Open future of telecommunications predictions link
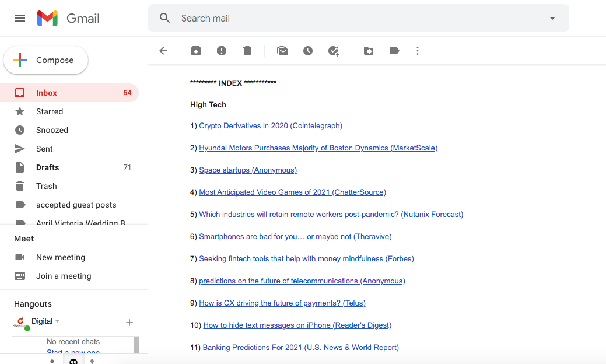 click(302, 281)
